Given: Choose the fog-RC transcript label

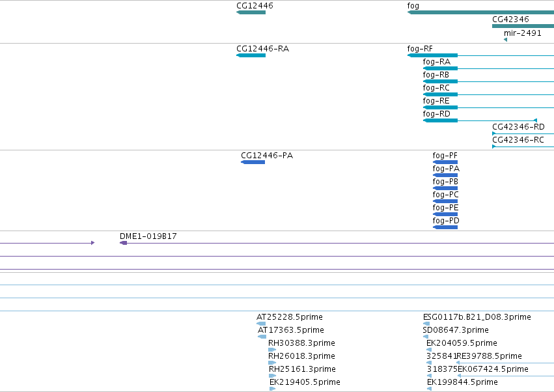Looking at the screenshot, I should pos(436,88).
